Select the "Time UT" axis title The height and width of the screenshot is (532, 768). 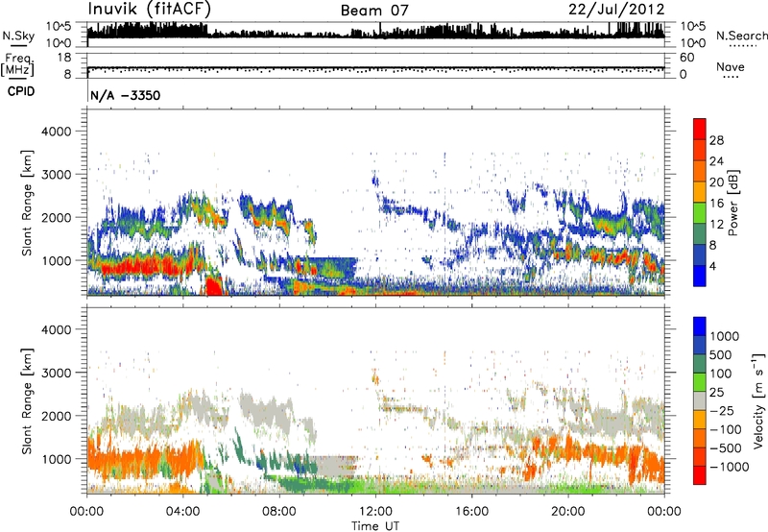pyautogui.click(x=375, y=525)
